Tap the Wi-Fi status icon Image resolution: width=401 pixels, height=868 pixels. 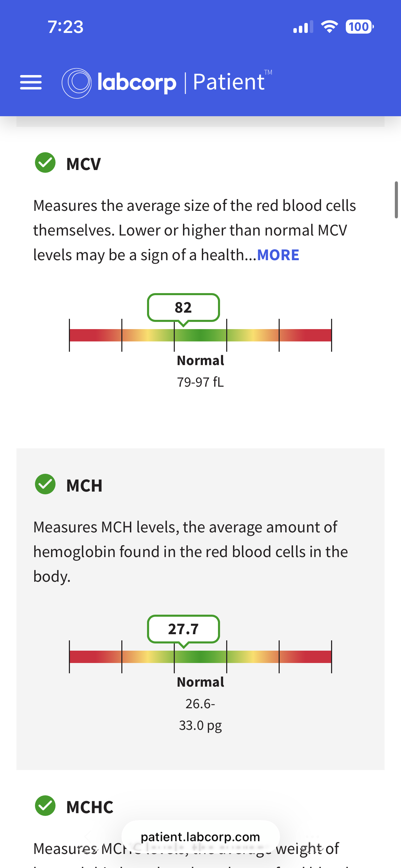[329, 27]
